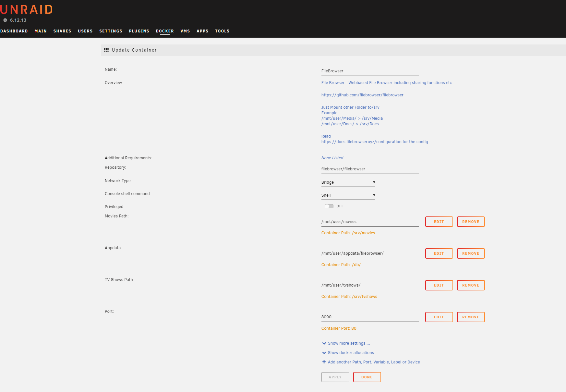Remove the Port 8090 mapping
Screen dimensions: 566x392
471,317
